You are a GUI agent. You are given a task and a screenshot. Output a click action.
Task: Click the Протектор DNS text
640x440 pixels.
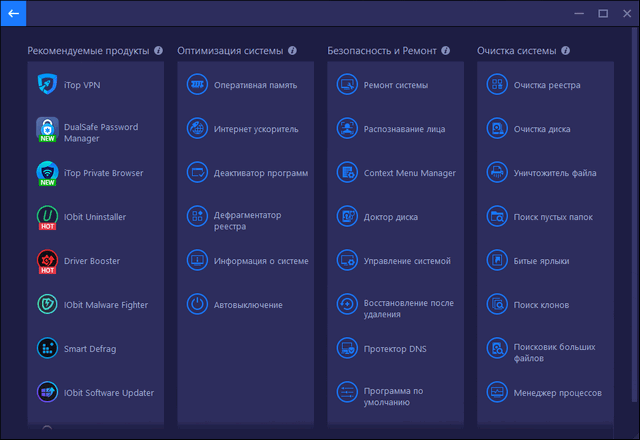[395, 349]
